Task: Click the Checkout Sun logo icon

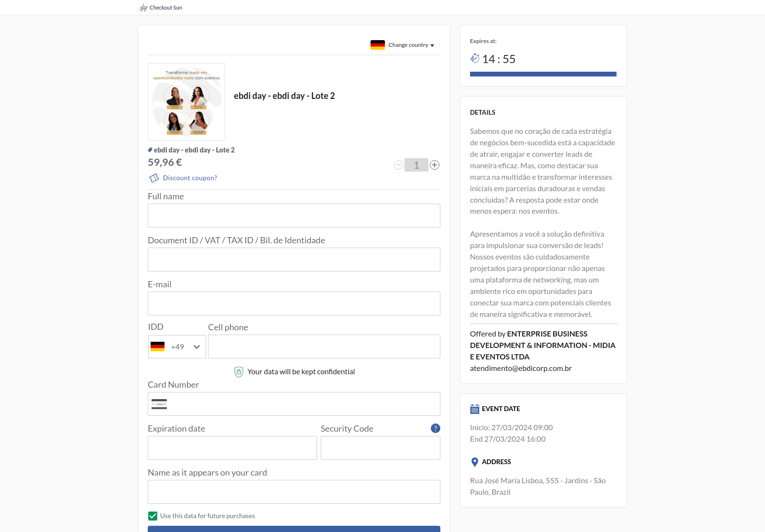Action: 143,8
